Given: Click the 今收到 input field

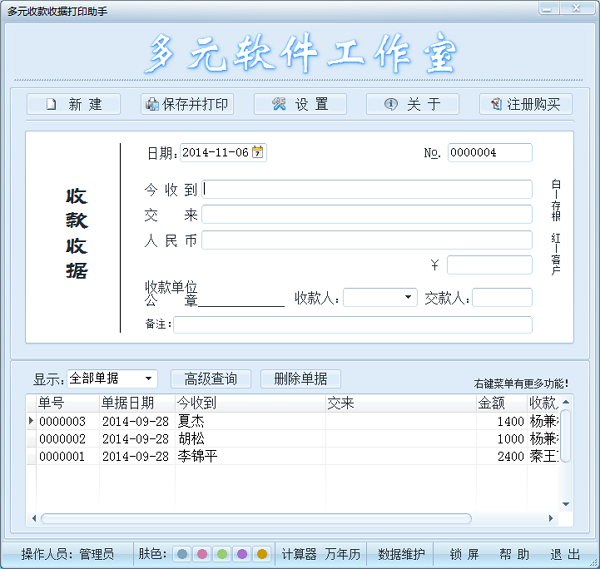Looking at the screenshot, I should click(x=367, y=189).
